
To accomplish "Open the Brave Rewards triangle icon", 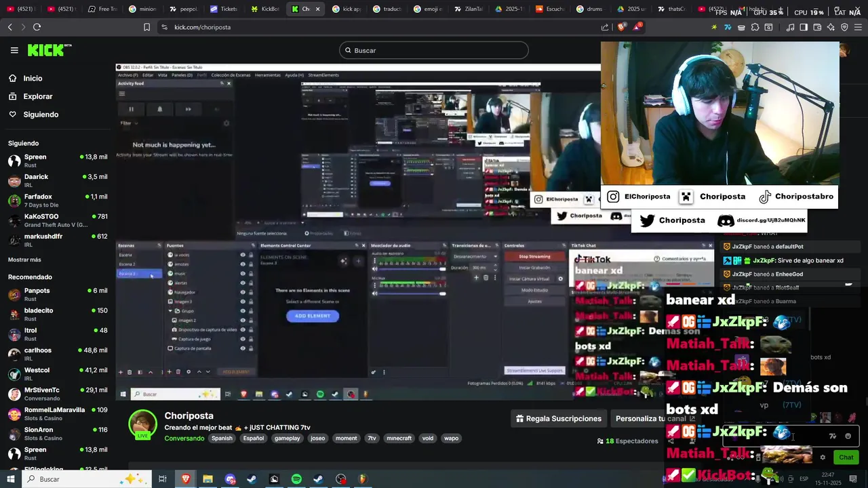I will click(x=637, y=27).
